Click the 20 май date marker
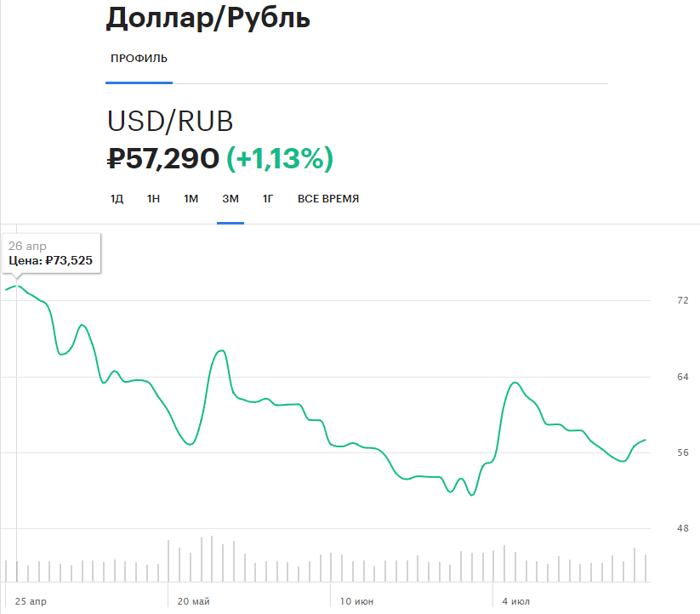 [x=194, y=602]
